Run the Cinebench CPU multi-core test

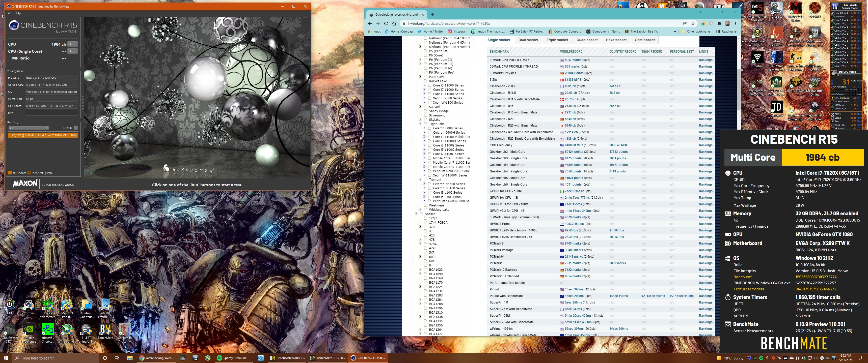click(x=72, y=44)
